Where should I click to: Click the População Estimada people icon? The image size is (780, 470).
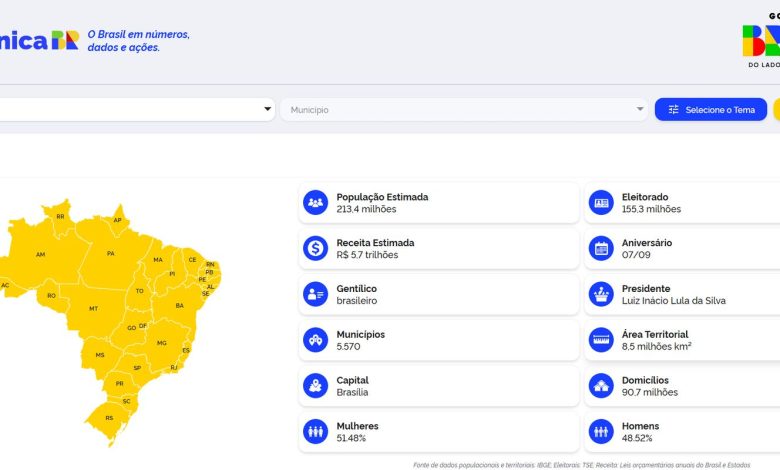coord(315,202)
